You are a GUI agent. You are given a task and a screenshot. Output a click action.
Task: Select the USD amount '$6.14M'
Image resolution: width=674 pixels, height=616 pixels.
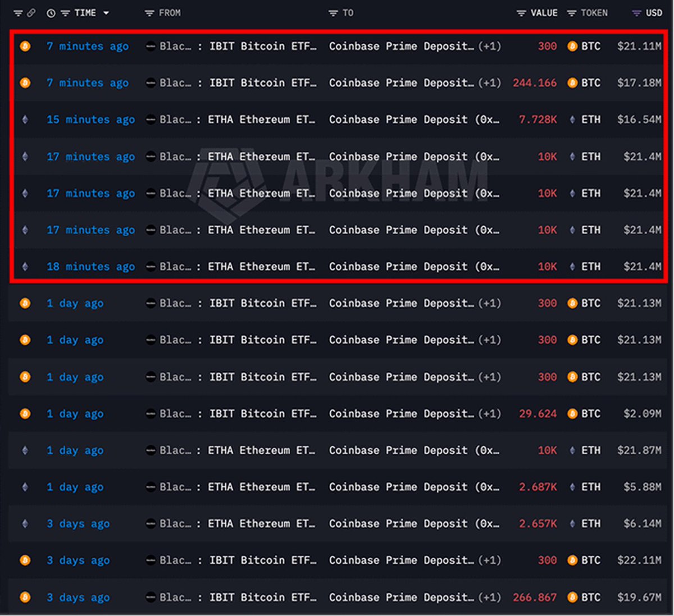[x=643, y=523]
